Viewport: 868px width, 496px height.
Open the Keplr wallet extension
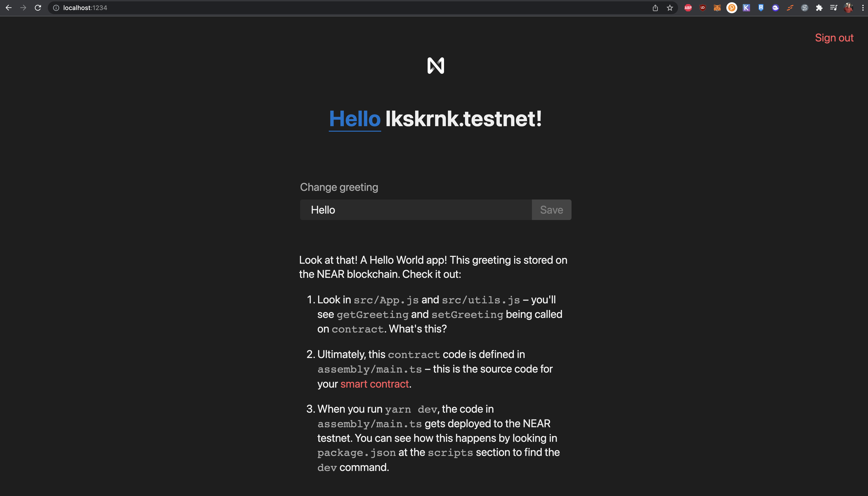coord(746,8)
